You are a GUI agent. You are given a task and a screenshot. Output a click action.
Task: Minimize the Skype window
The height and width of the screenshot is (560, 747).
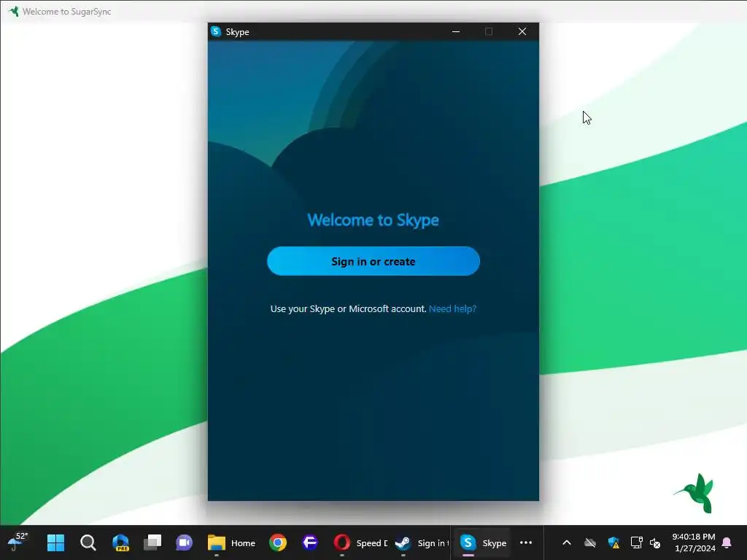point(456,31)
